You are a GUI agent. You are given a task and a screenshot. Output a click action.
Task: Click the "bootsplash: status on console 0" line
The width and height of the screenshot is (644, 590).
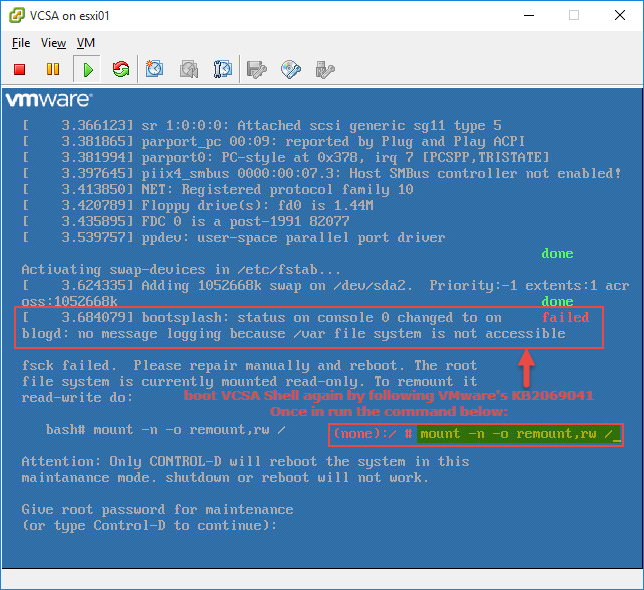point(262,317)
